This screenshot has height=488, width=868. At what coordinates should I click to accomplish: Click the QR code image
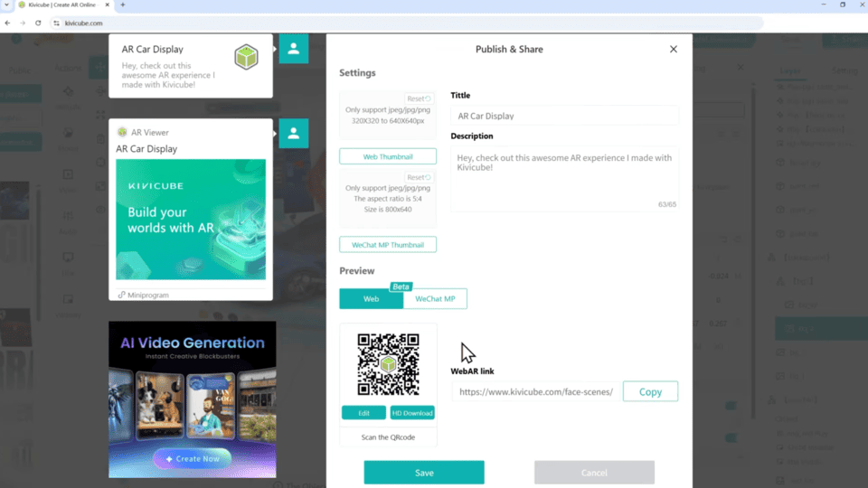388,364
